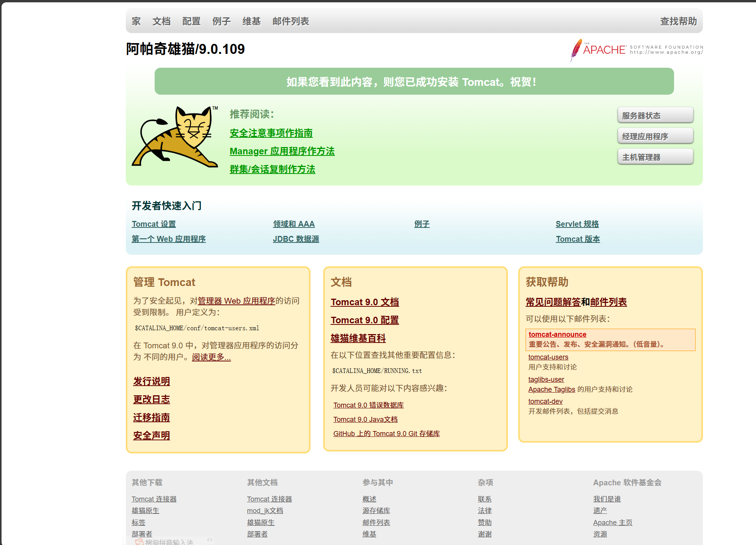
Task: Open the 邮件列表 item in the top navigation bar
Action: click(291, 21)
